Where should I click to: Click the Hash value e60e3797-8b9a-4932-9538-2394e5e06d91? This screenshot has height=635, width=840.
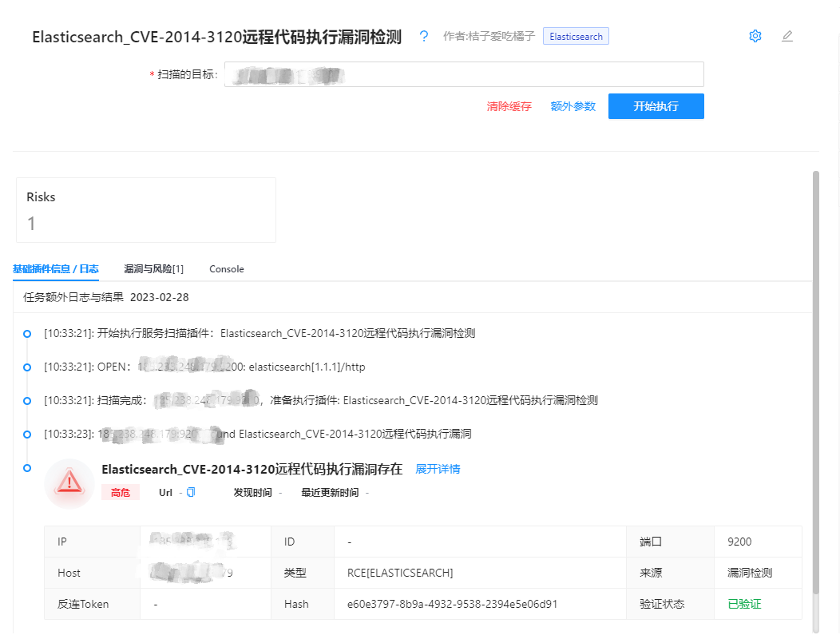pyautogui.click(x=452, y=604)
